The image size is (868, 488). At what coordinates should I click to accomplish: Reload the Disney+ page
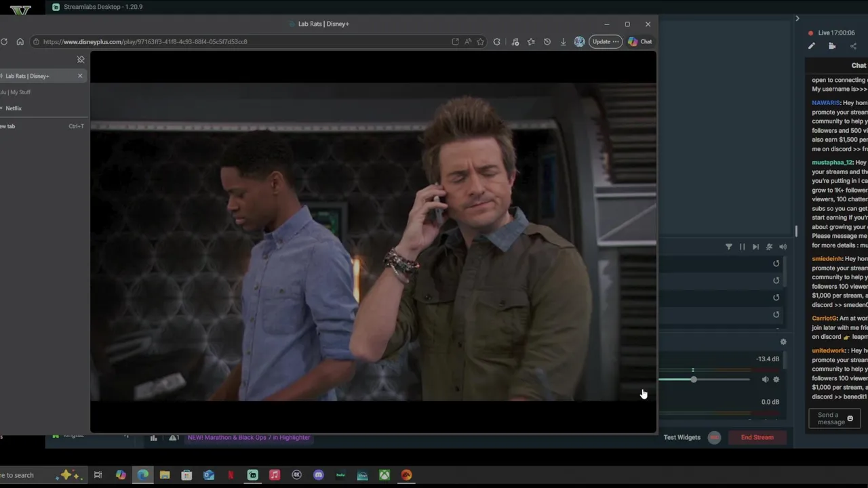[x=4, y=41]
